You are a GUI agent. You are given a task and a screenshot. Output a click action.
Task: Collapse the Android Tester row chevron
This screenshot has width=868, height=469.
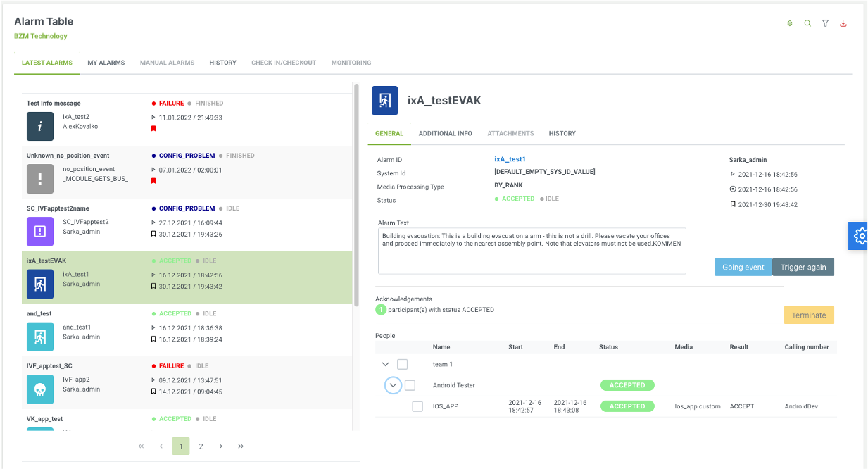393,385
